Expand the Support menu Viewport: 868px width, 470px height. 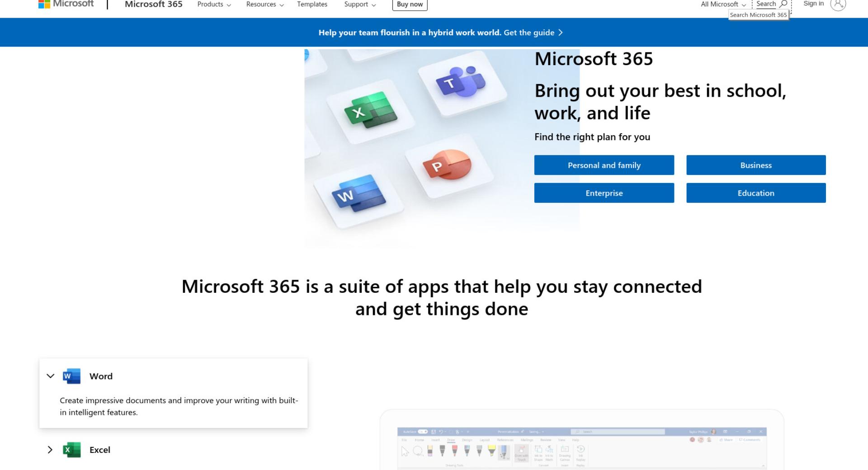pos(360,5)
